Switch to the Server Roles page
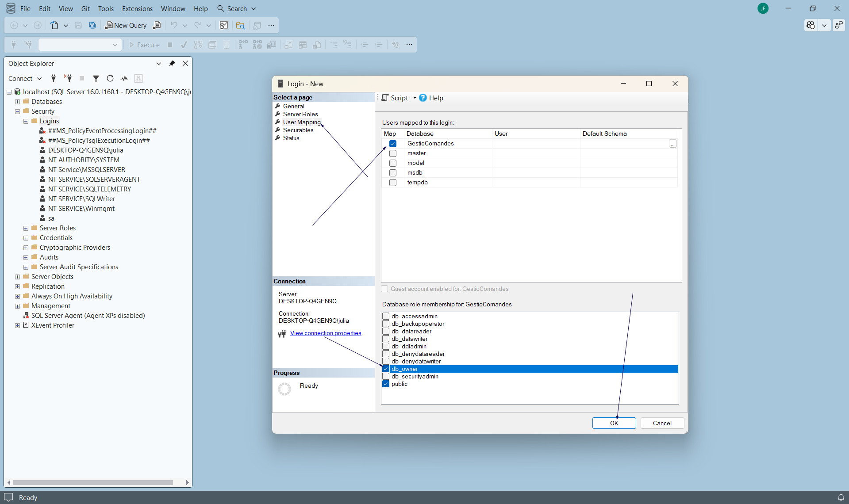849x504 pixels. tap(300, 115)
